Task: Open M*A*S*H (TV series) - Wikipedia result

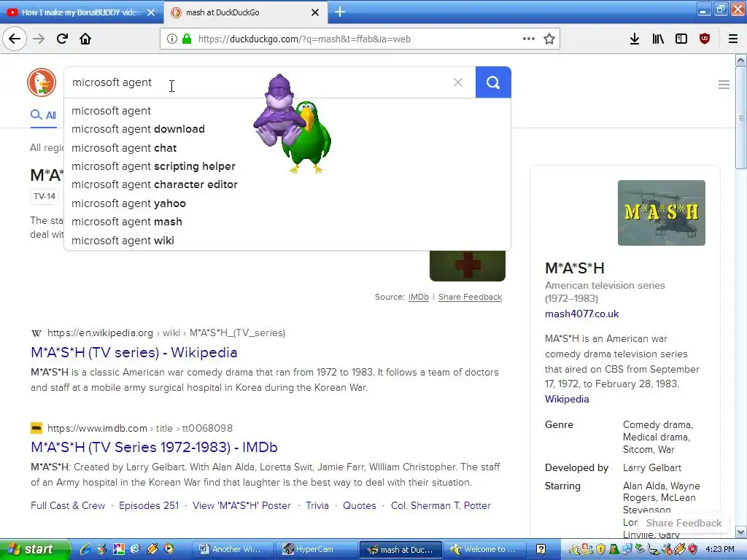Action: click(x=134, y=352)
